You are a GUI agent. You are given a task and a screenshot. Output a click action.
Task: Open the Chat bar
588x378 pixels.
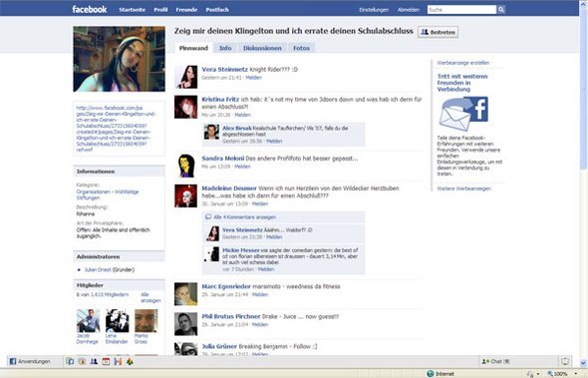click(x=495, y=361)
